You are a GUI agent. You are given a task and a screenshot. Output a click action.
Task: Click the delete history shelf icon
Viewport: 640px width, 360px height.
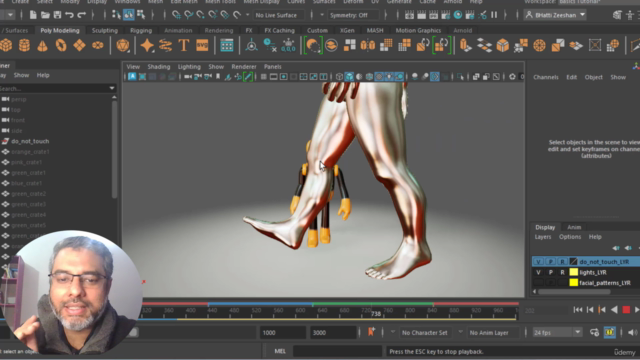pyautogui.click(x=270, y=45)
